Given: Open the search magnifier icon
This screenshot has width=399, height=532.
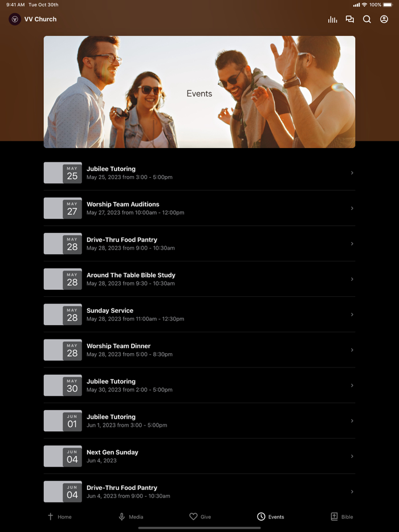Looking at the screenshot, I should tap(367, 19).
